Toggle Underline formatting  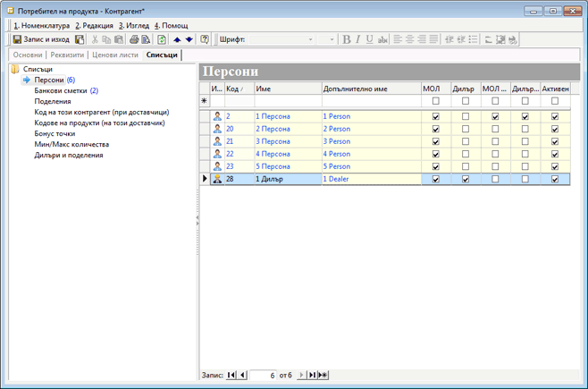[x=370, y=39]
